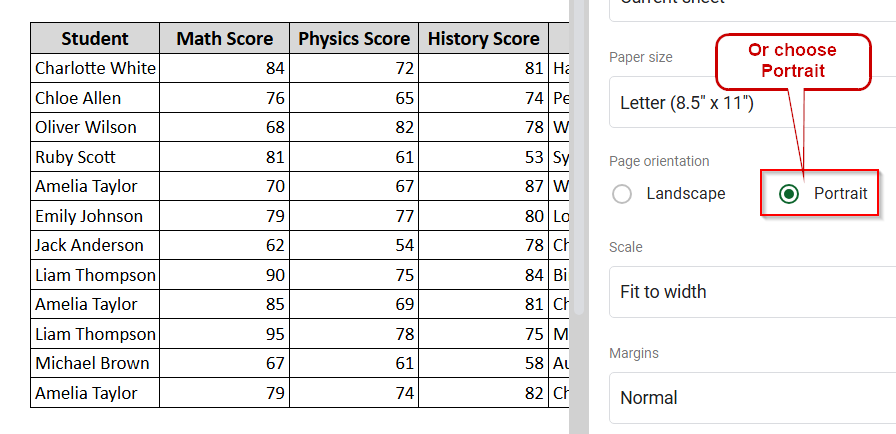Open the Fit to width scale dropdown
This screenshot has width=896, height=434.
tap(752, 292)
